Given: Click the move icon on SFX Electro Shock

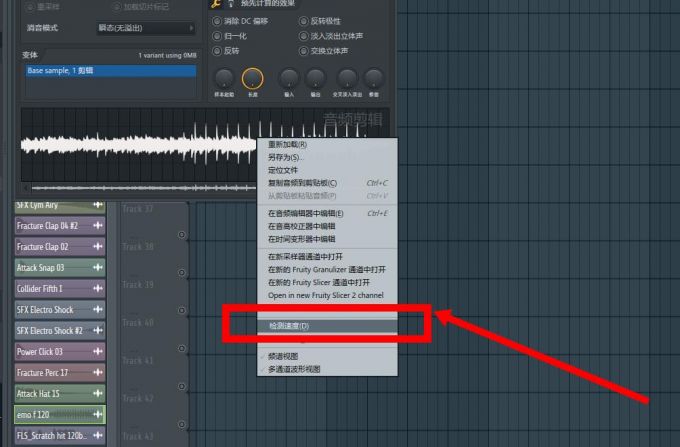Looking at the screenshot, I should [x=98, y=310].
